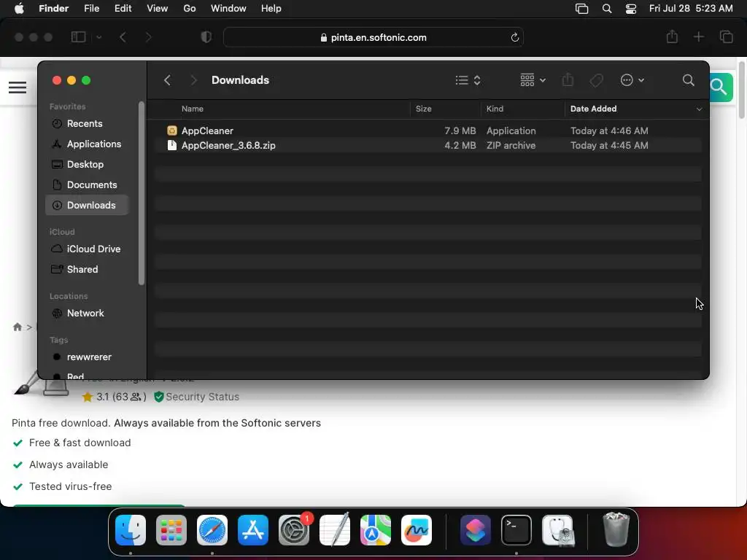Open the Finder icon in the Dock
The width and height of the screenshot is (747, 560).
pyautogui.click(x=131, y=530)
